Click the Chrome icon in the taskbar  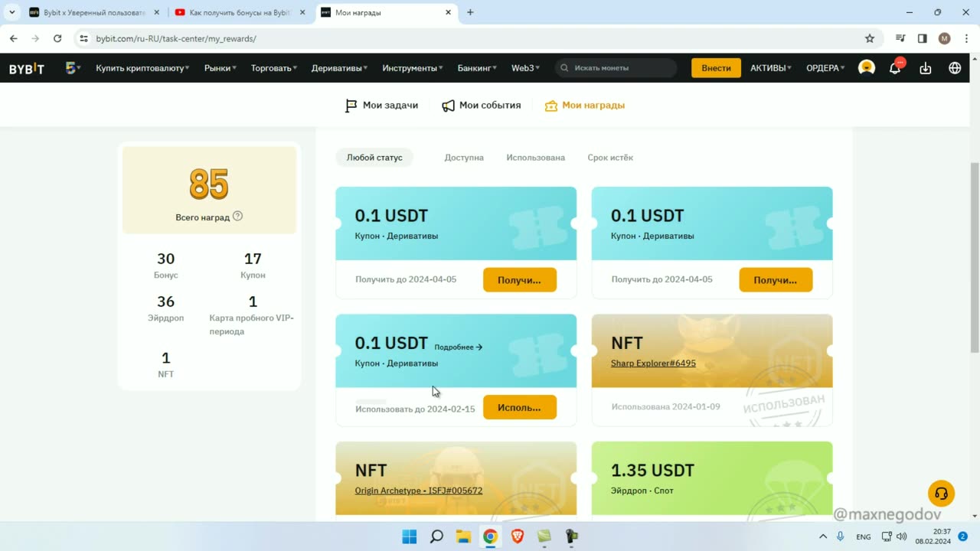(490, 536)
